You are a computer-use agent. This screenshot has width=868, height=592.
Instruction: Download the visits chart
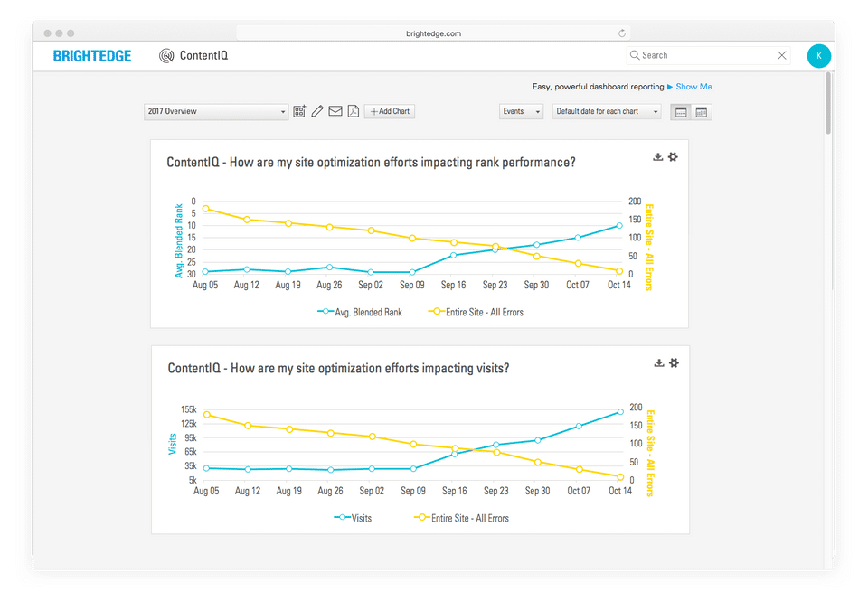(x=659, y=363)
